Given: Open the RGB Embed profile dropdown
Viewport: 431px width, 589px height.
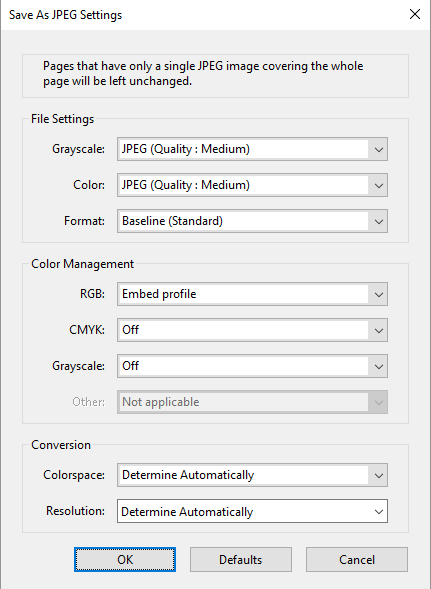Looking at the screenshot, I should pos(252,294).
